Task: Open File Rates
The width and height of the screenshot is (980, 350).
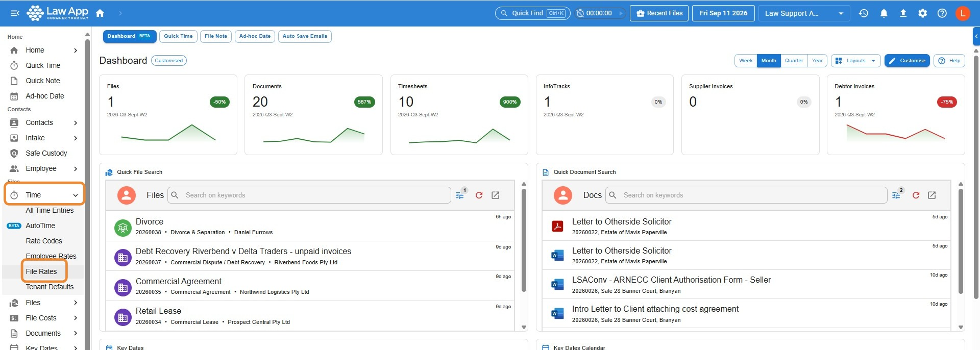Action: (41, 271)
